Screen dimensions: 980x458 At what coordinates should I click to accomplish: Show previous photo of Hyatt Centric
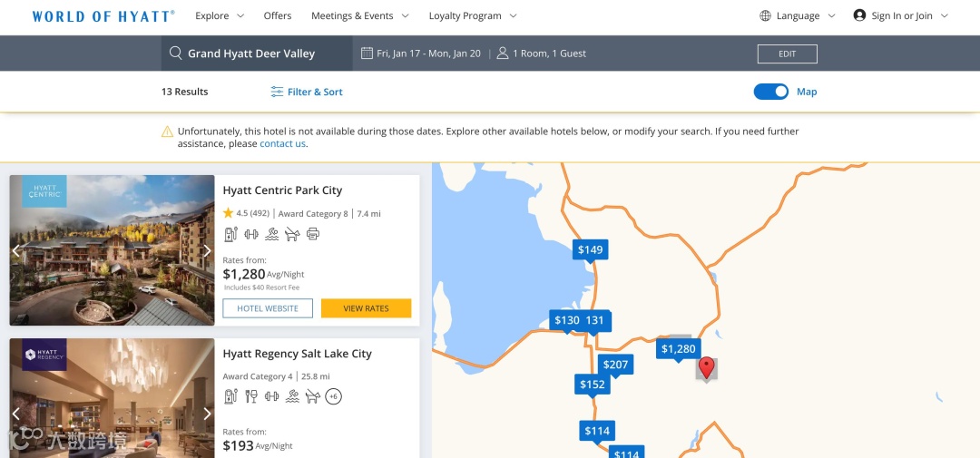(17, 250)
